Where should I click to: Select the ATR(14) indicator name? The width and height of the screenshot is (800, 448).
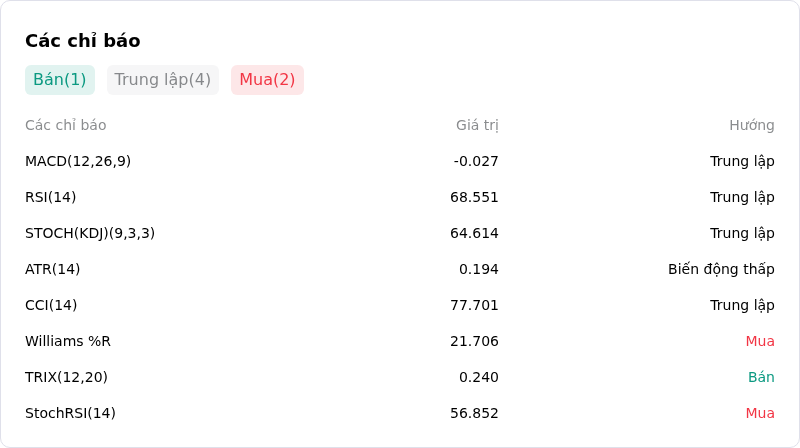pos(53,269)
